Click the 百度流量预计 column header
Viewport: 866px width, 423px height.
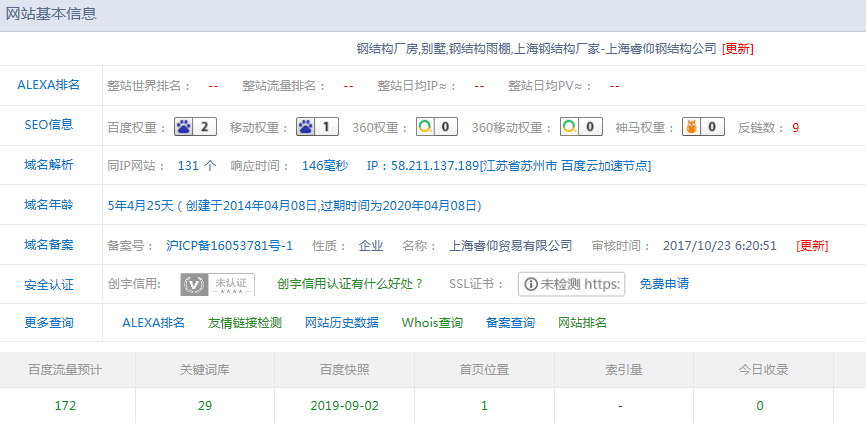[65, 370]
